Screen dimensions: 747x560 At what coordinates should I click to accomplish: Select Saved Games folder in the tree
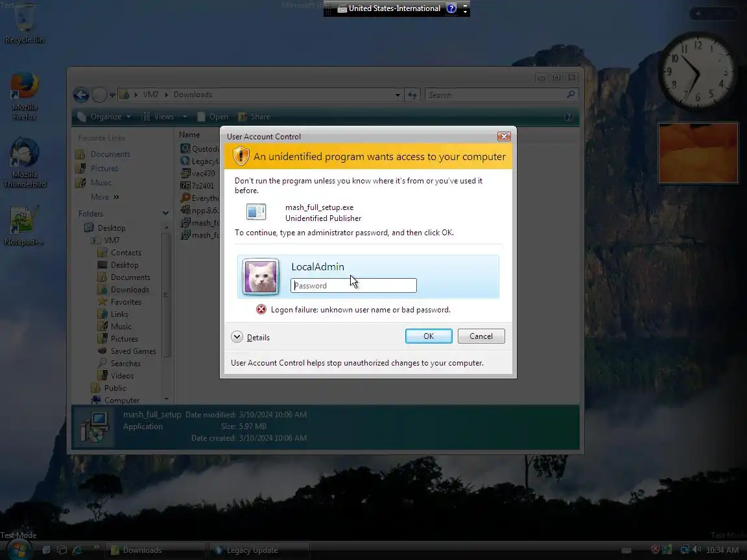click(127, 351)
